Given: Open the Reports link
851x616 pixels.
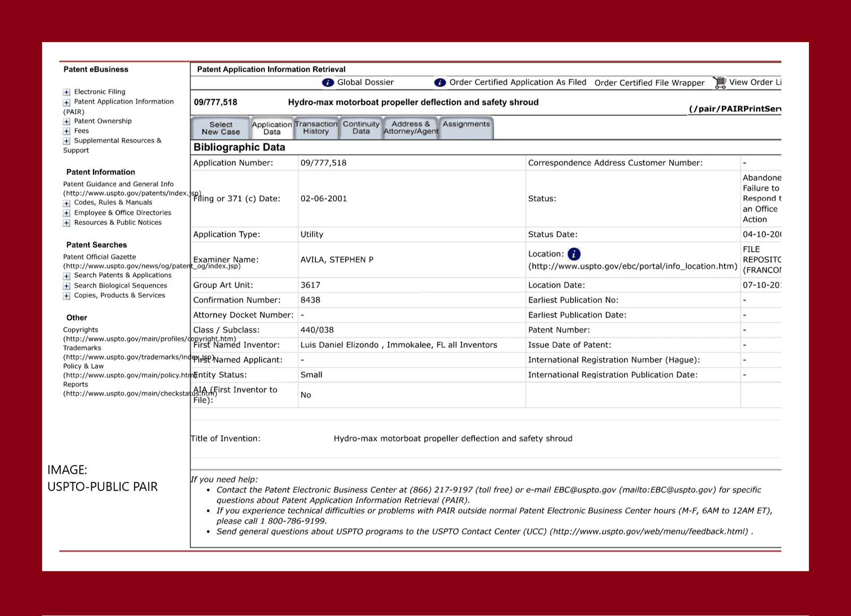Looking at the screenshot, I should pos(76,384).
